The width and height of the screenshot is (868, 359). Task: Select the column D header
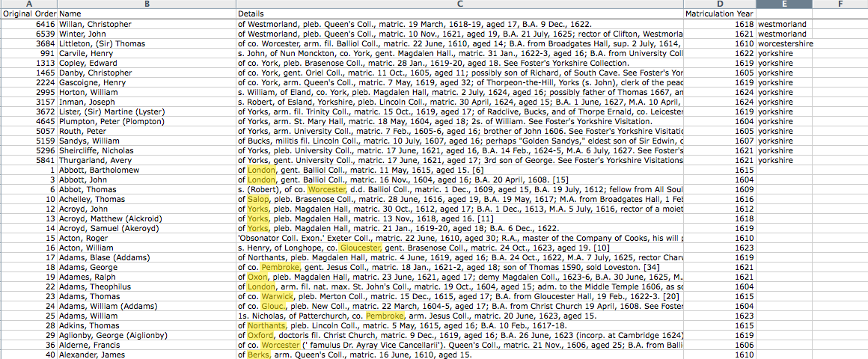click(x=719, y=4)
